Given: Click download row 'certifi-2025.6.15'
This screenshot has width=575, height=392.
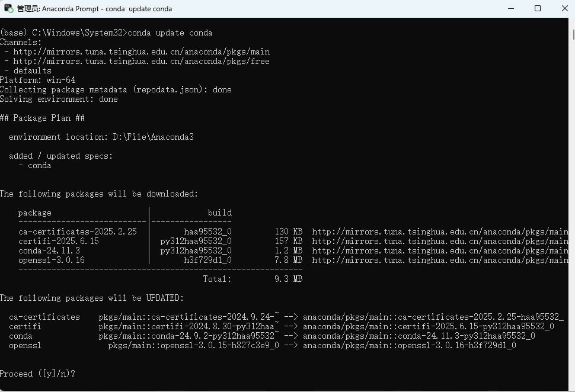Looking at the screenshot, I should 59,242.
